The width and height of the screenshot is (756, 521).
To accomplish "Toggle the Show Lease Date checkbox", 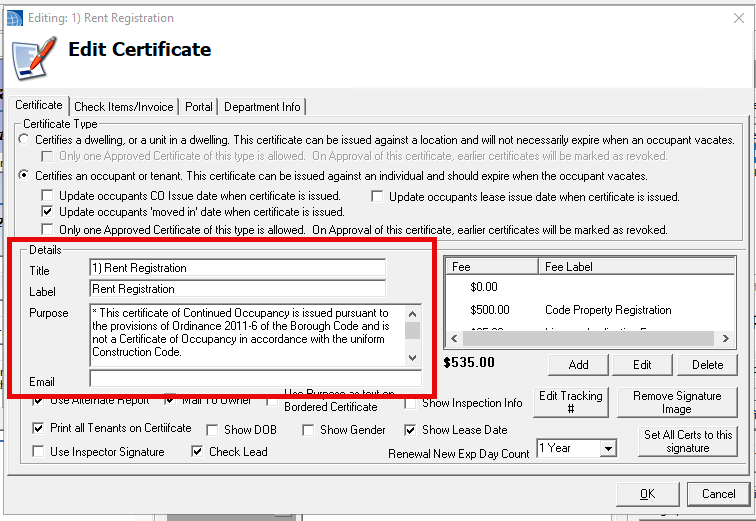I will coord(411,430).
